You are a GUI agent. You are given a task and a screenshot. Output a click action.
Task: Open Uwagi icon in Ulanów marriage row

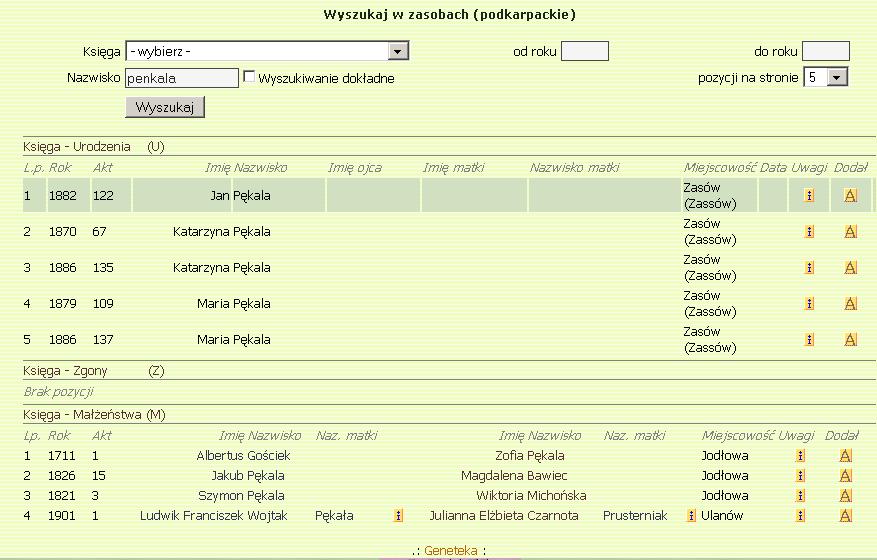point(800,516)
